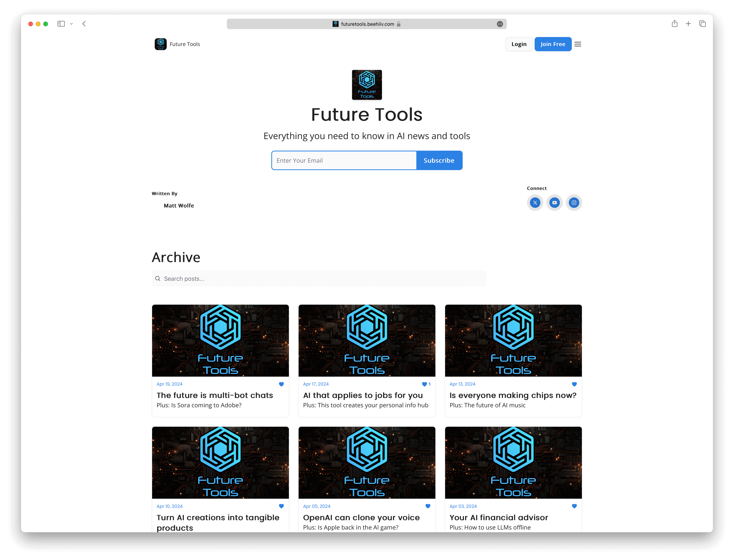Click the tagline 'Everything you need to know in AI news and tools'
Viewport: 734px width, 560px height.
pos(366,136)
